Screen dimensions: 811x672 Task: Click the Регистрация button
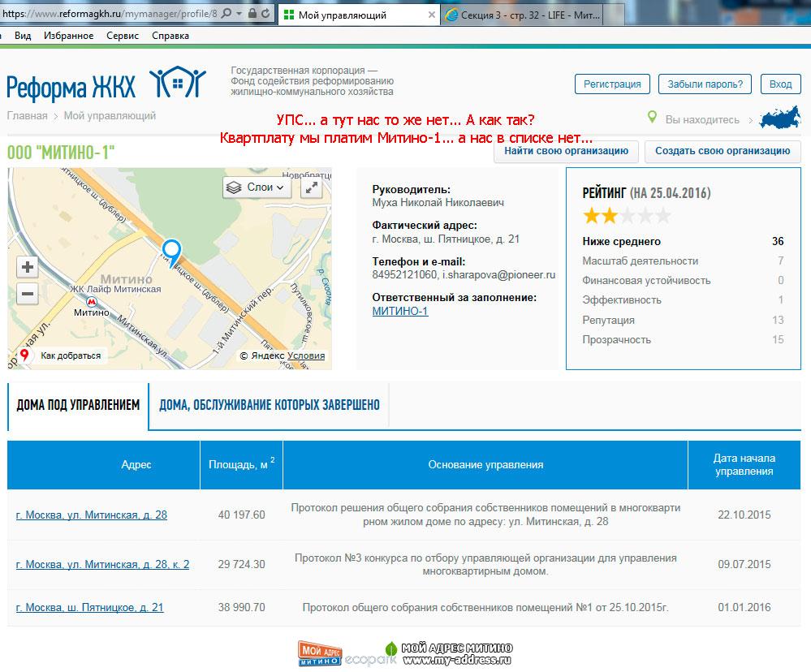612,84
